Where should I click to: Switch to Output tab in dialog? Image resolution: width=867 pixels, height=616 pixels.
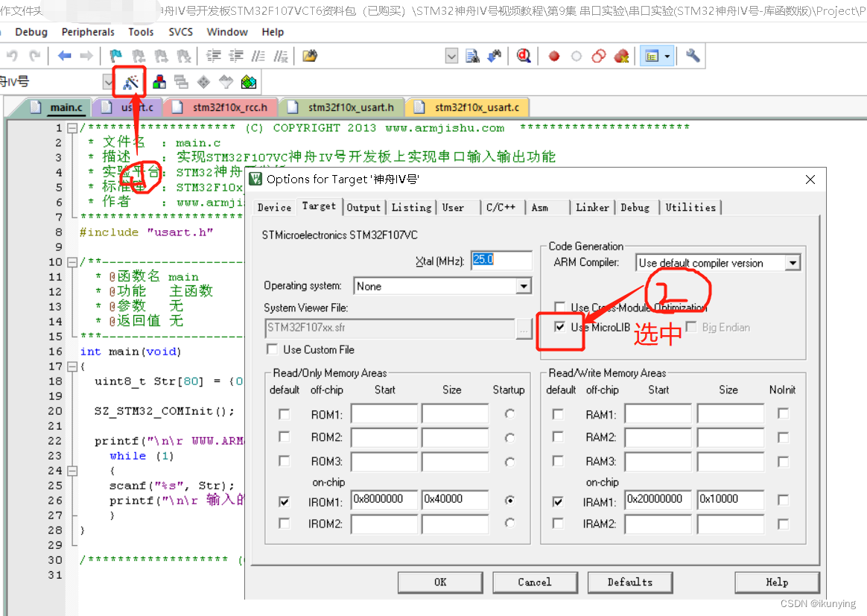tap(363, 207)
